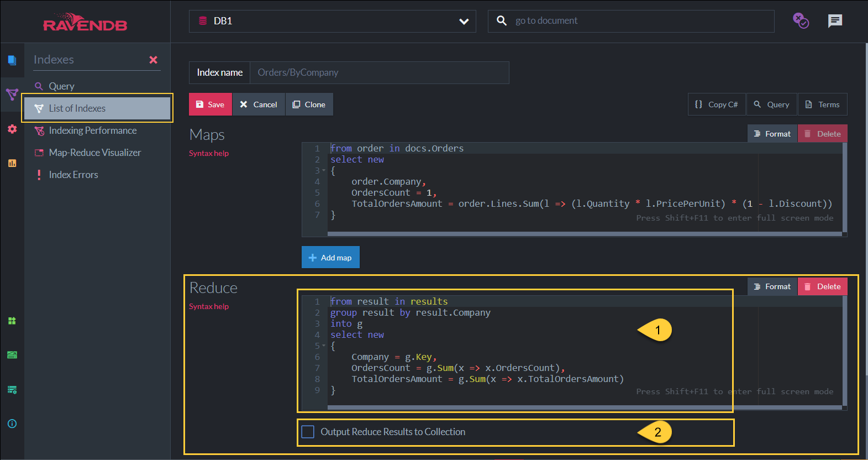Open the Tasks server-gear sidebar icon
Viewport: 868px width, 460px height.
tap(12, 390)
